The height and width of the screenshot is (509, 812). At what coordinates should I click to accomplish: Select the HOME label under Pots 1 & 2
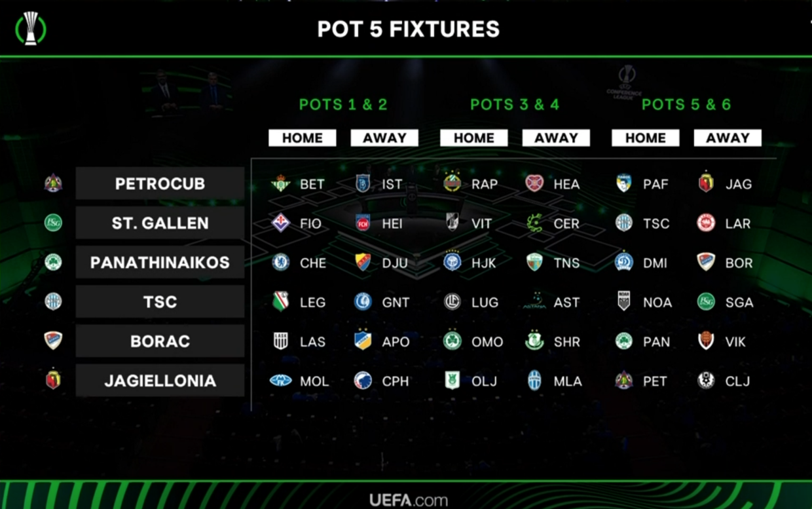[303, 138]
